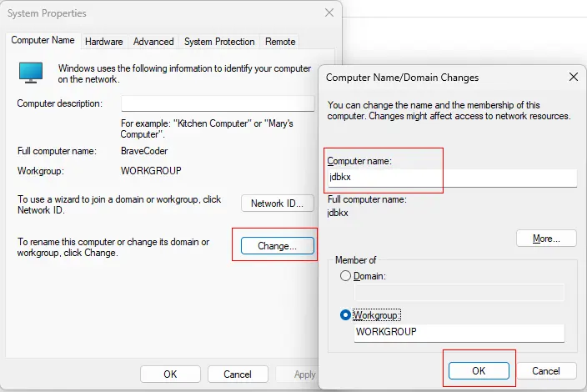Select the Domain radio button

pyautogui.click(x=346, y=276)
